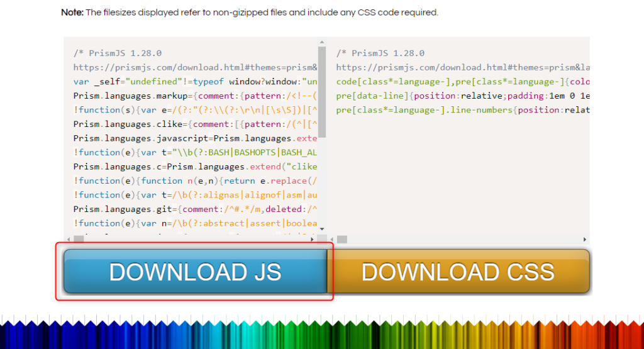The image size is (644, 349).
Task: Click the Prism.languages.clike code line
Action: (x=196, y=124)
